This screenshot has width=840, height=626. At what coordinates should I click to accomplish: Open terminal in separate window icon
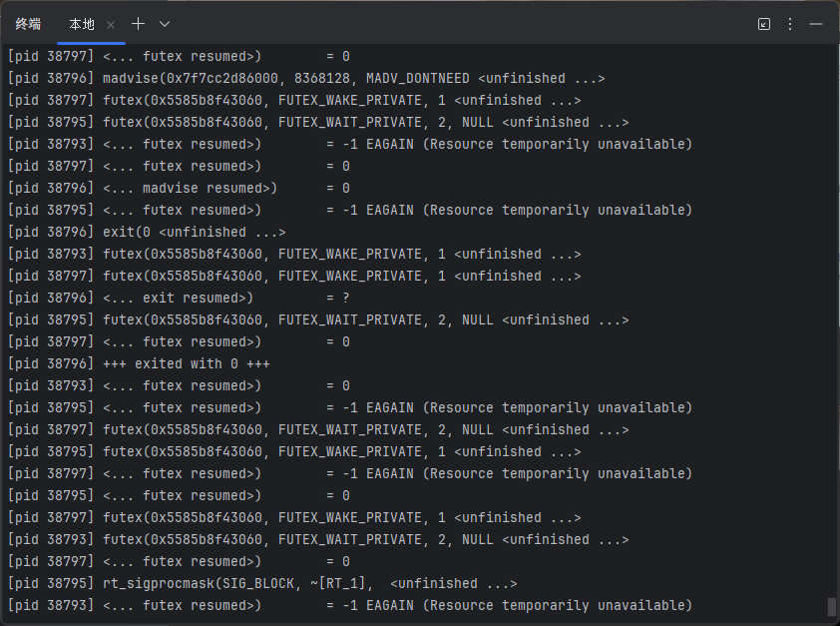(764, 24)
